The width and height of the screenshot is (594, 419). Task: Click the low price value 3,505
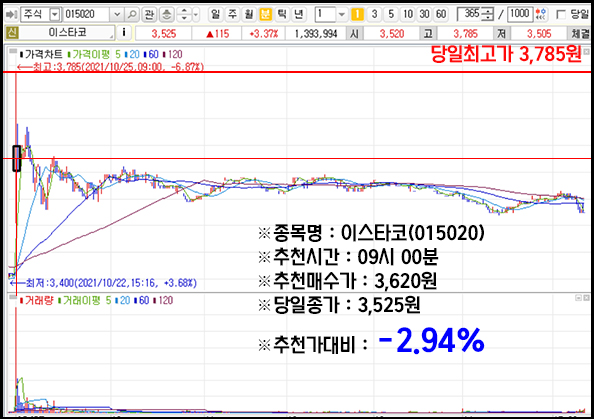pos(539,34)
